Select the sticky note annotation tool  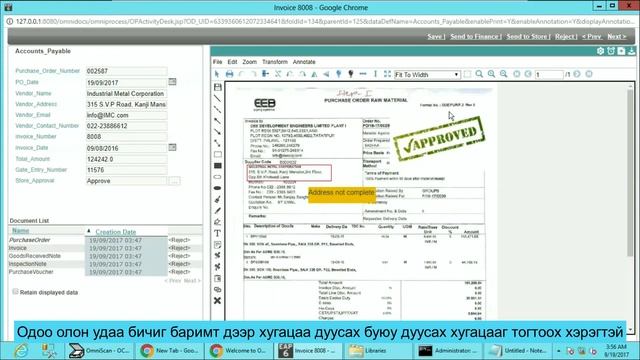click(x=218, y=244)
